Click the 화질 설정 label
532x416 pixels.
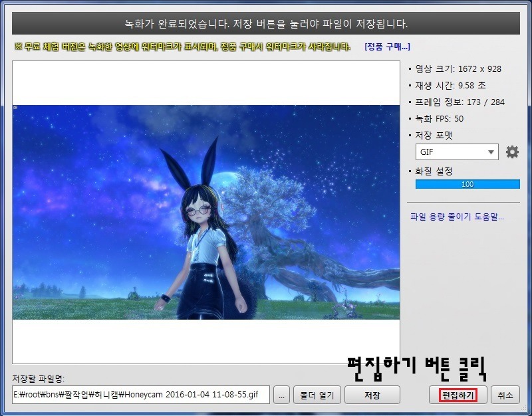[x=434, y=171]
